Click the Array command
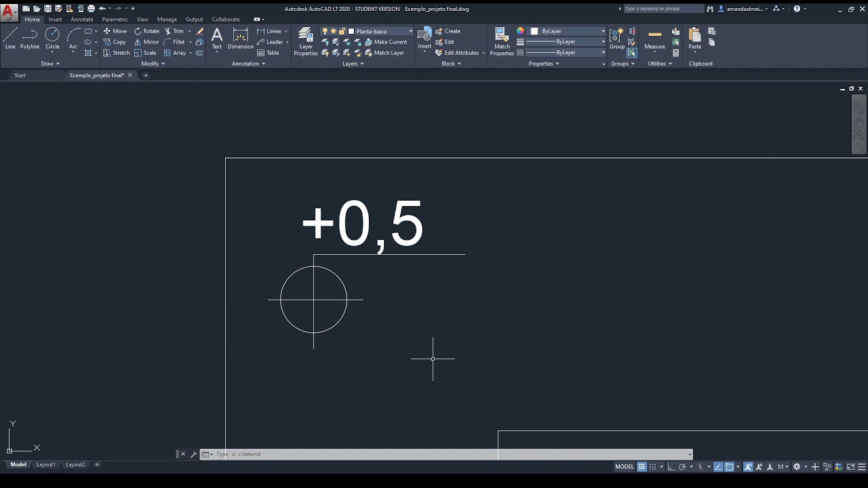 pyautogui.click(x=175, y=53)
